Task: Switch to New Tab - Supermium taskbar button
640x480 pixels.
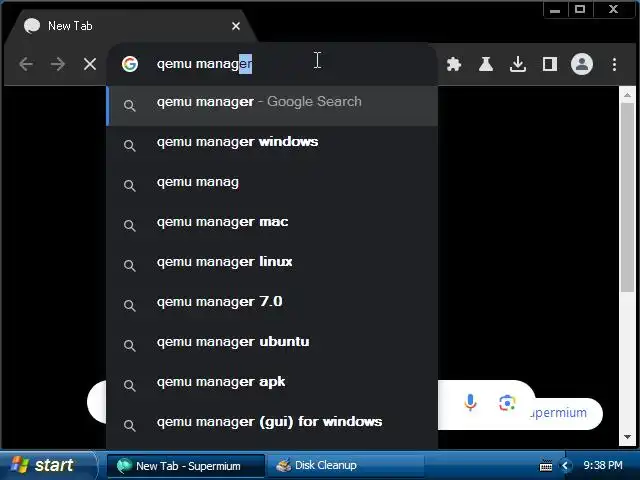Action: point(186,466)
